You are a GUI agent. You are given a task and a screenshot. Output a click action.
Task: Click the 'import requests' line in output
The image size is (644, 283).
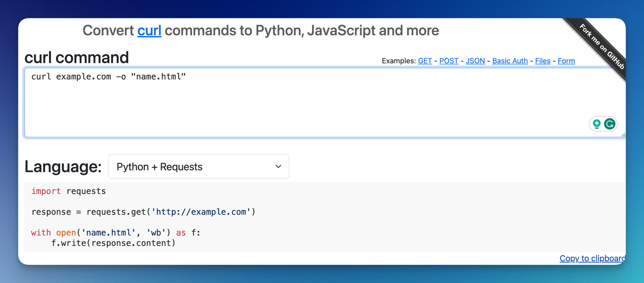[x=69, y=191]
